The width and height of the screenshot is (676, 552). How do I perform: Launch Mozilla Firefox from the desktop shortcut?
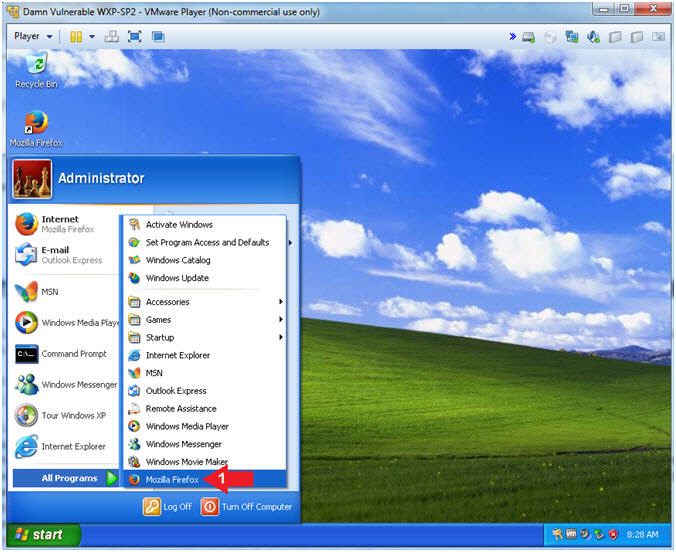point(36,129)
